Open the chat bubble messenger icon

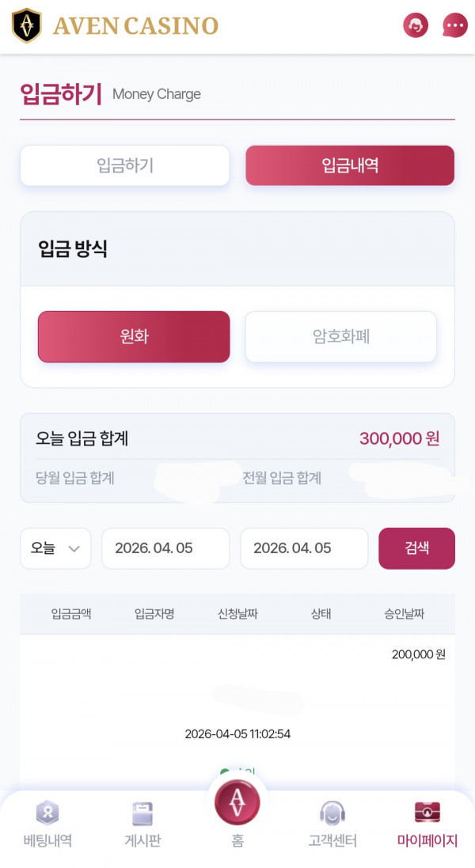454,25
